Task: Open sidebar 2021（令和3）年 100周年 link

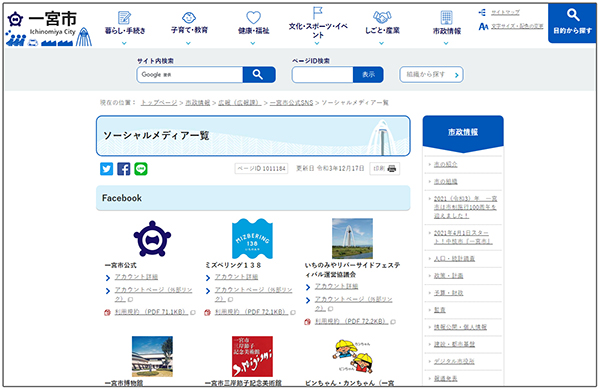Action: (x=465, y=207)
